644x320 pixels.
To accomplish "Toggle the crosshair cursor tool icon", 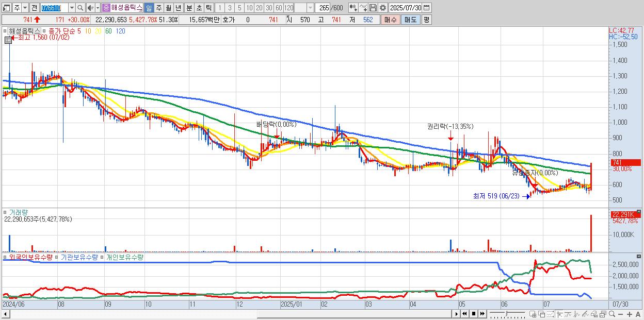I will (560, 314).
